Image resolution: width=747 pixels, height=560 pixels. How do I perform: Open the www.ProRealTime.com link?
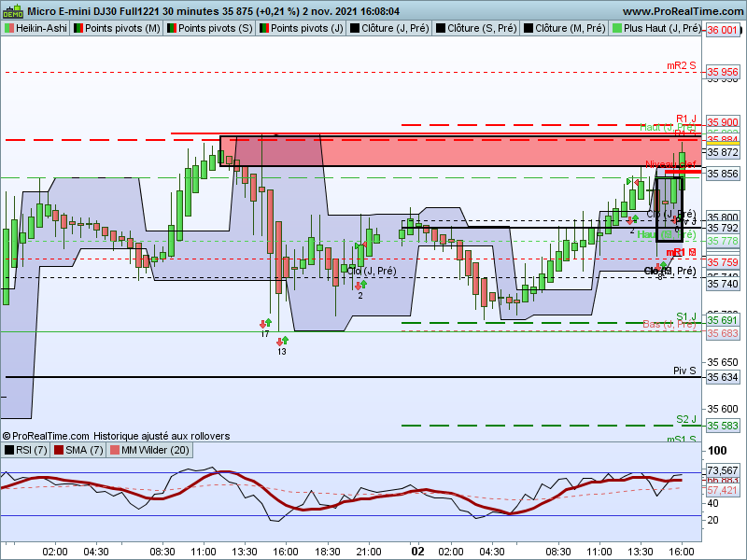pyautogui.click(x=684, y=11)
